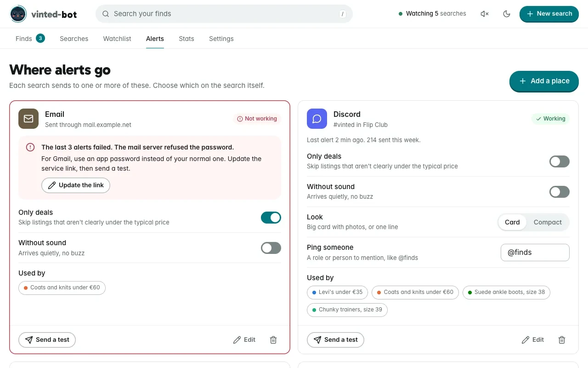The height and width of the screenshot is (368, 588).
Task: Enable Without sound for Email
Action: click(271, 248)
